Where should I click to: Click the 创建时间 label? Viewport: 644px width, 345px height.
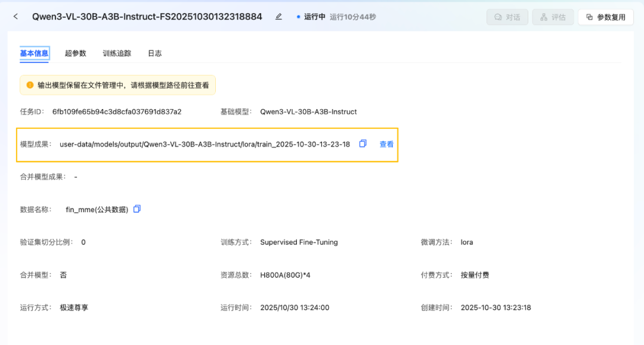tap(436, 307)
